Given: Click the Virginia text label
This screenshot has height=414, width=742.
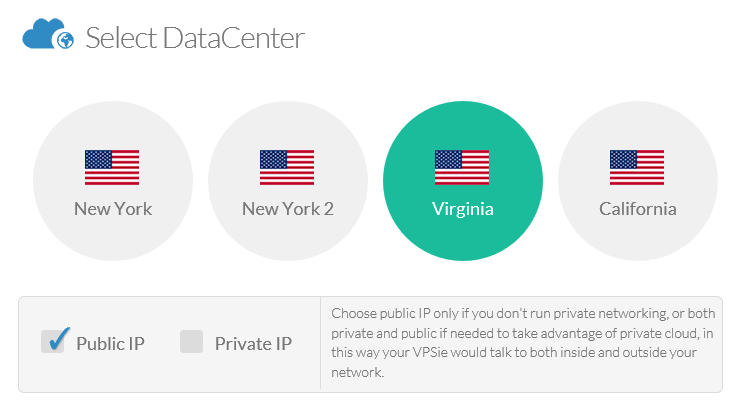Looking at the screenshot, I should 463,209.
